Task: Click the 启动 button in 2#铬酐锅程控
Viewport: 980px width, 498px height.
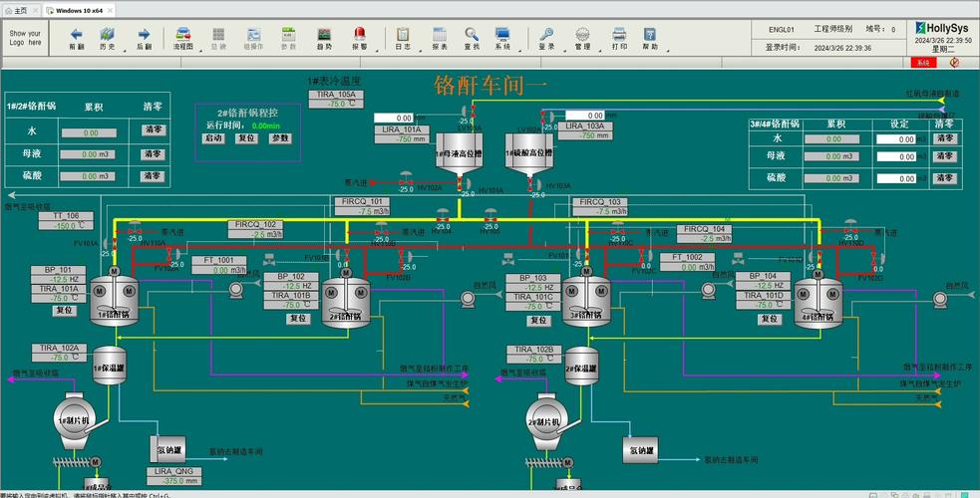Action: click(213, 138)
